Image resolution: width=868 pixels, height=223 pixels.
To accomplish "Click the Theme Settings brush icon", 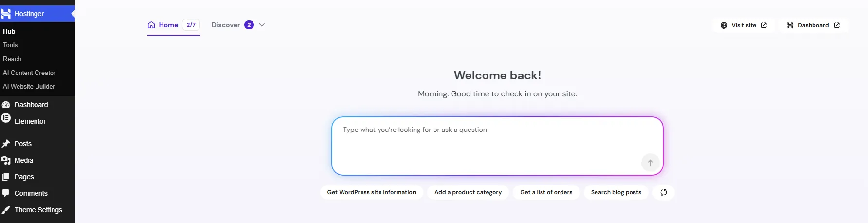I will [6, 210].
